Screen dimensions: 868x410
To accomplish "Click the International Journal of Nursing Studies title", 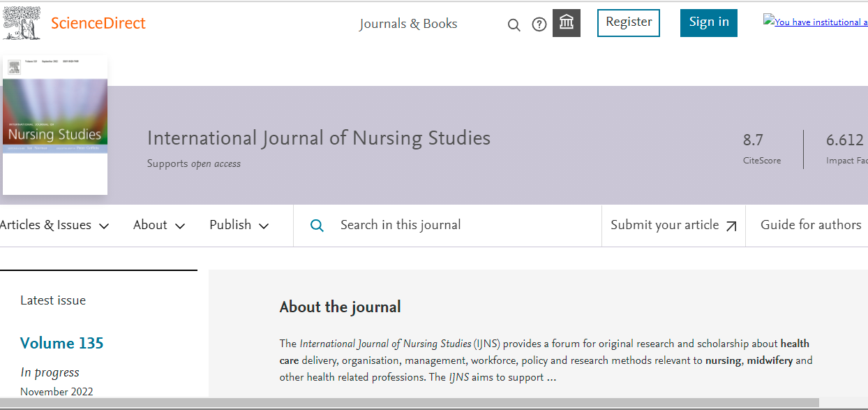I will 318,138.
